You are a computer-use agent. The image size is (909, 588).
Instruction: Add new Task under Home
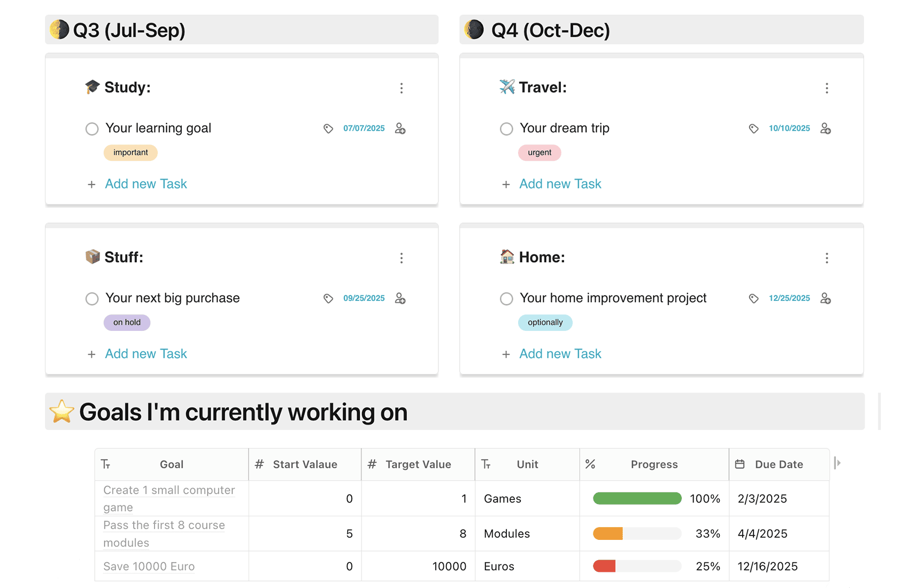(x=560, y=354)
